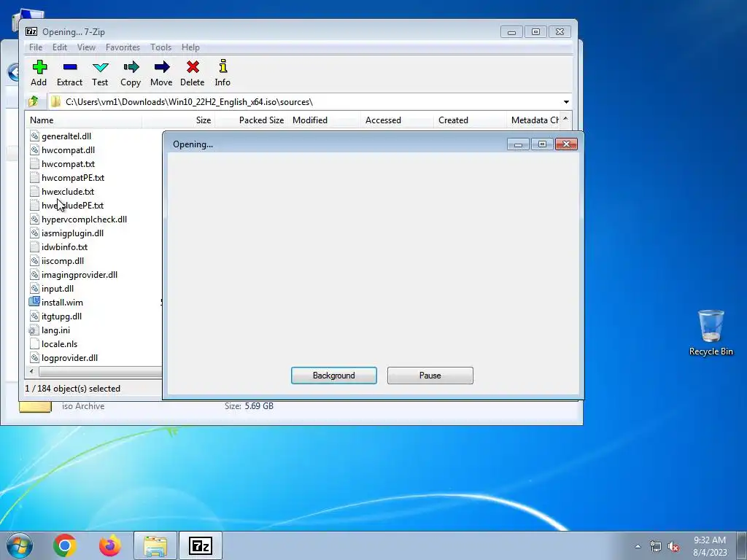The width and height of the screenshot is (747, 560).
Task: Select imagingprovider.dll in the list
Action: pyautogui.click(x=80, y=274)
